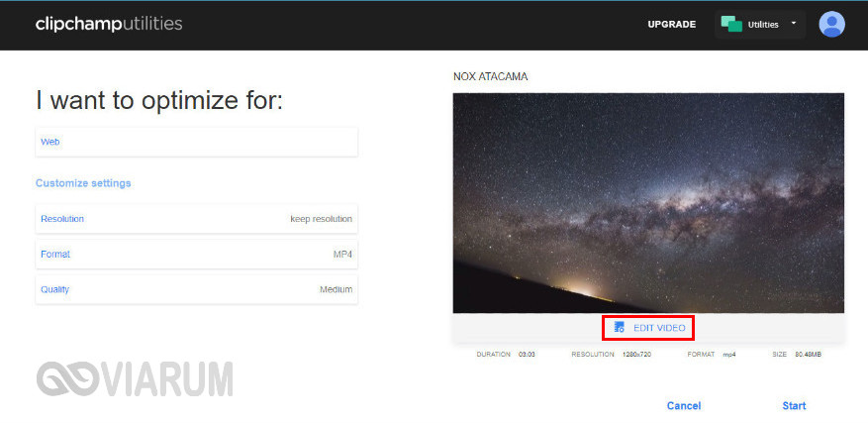The image size is (868, 423).
Task: Click the UPGRADE menu item
Action: [671, 24]
